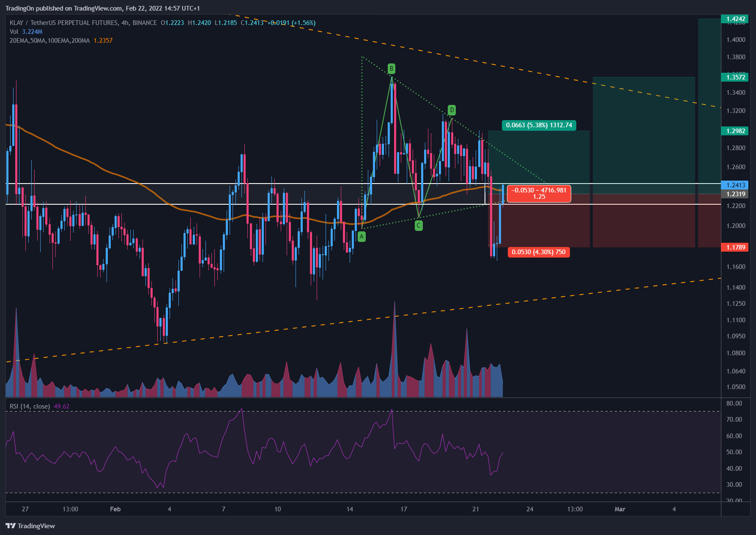Click the RSI 30.00 axis label
756x535 pixels.
(x=734, y=485)
